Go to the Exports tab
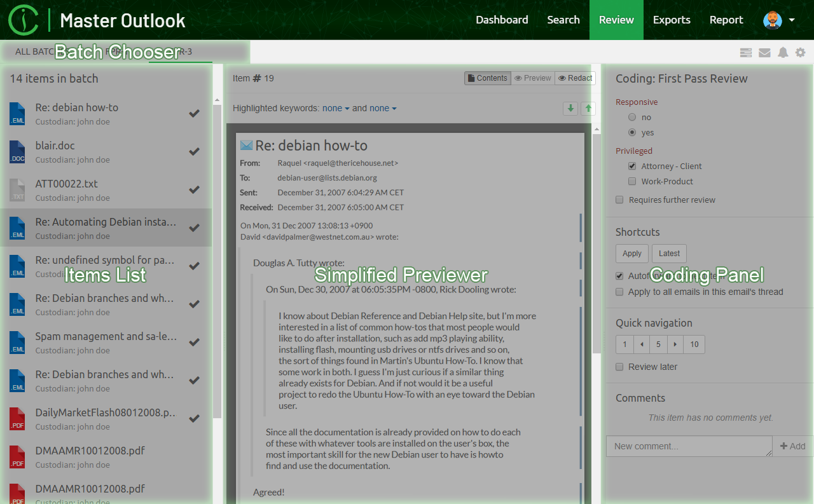 tap(671, 20)
